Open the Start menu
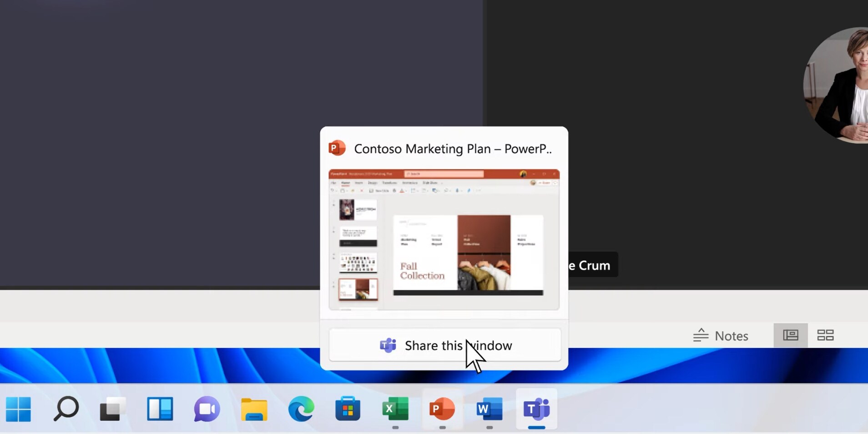The width and height of the screenshot is (868, 434). (18, 409)
